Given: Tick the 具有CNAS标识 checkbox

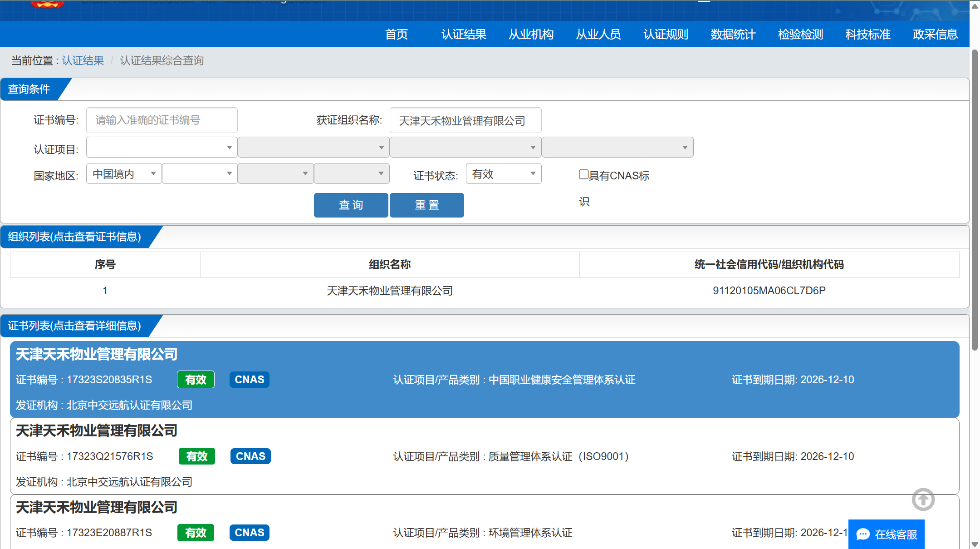Looking at the screenshot, I should click(583, 174).
